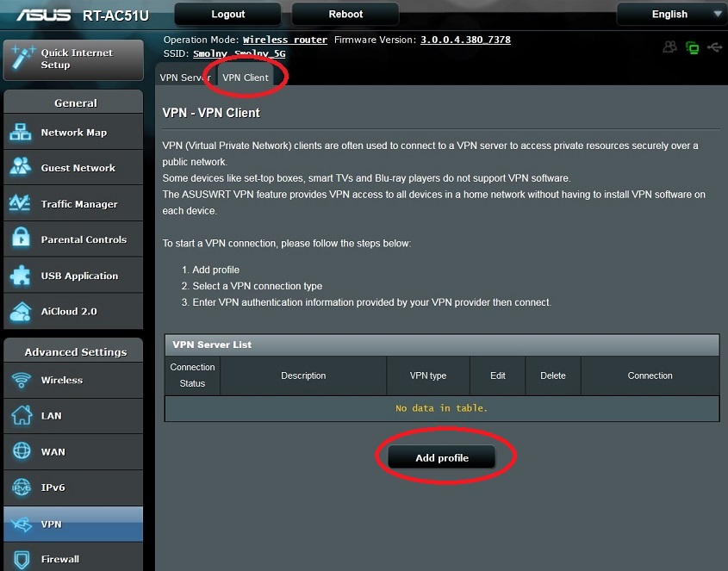728x571 pixels.
Task: Click the USB Application puzzle icon
Action: [x=21, y=275]
